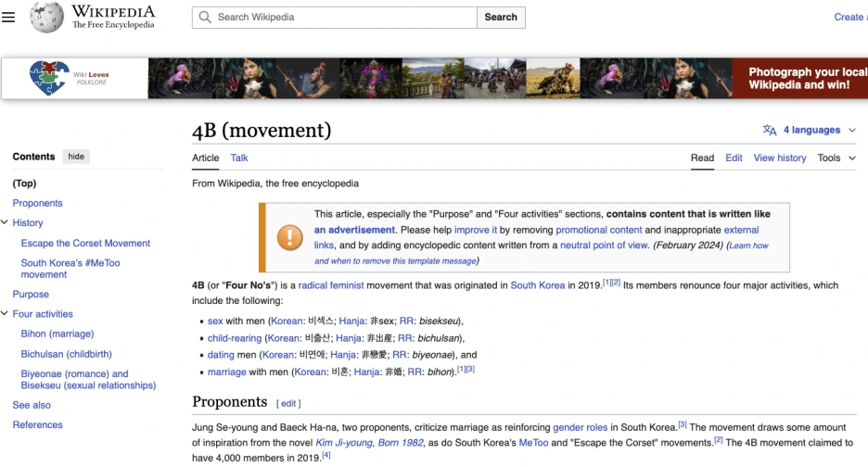Click citation [4] after 2019 members
This screenshot has width=868, height=467.
326,455
